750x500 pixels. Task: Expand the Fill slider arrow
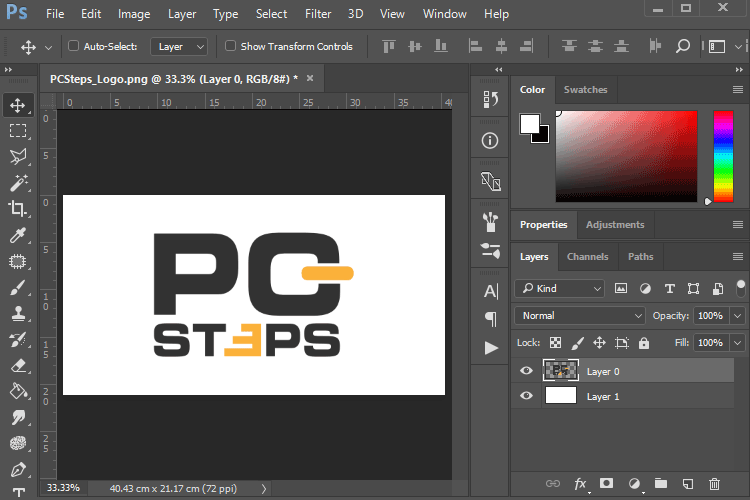point(738,343)
